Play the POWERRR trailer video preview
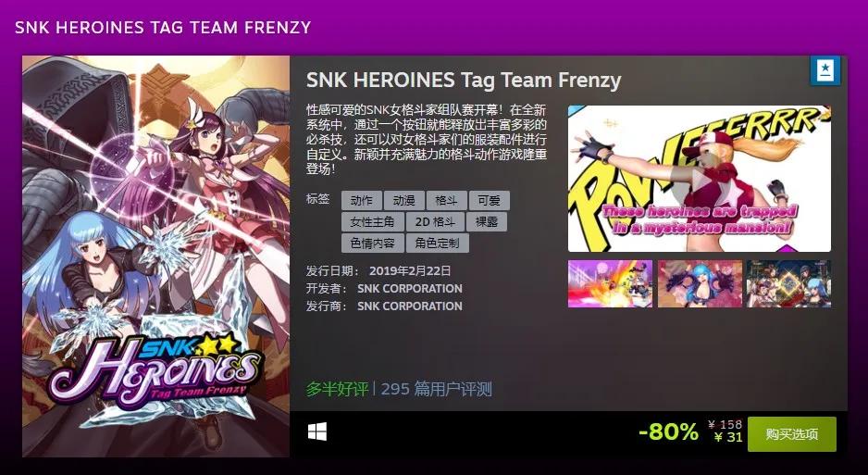 700,179
